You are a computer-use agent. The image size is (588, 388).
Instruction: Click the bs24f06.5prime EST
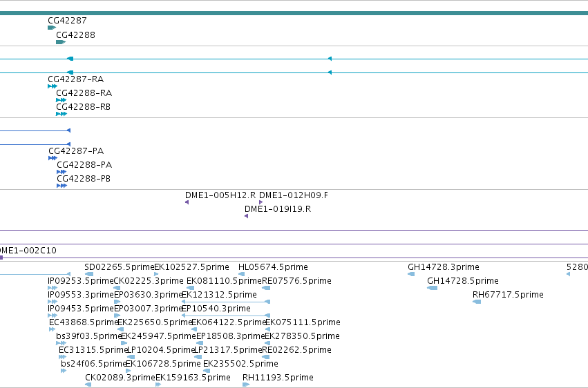point(93,364)
